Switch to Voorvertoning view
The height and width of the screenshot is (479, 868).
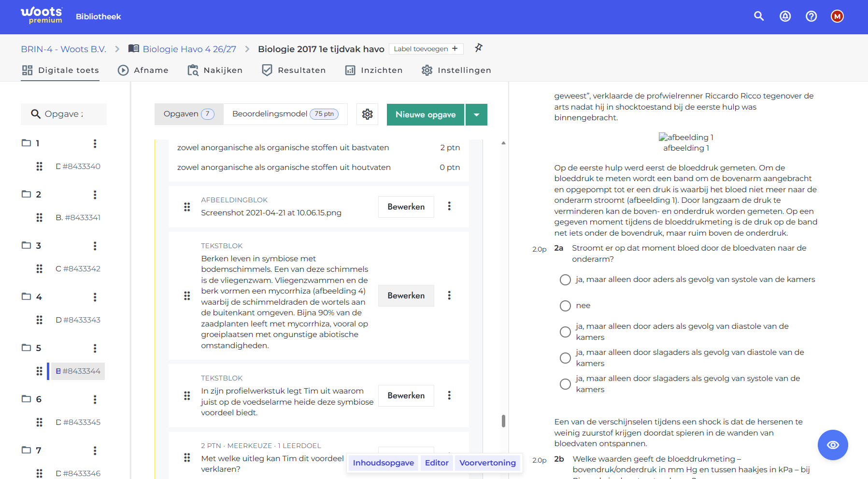pyautogui.click(x=487, y=463)
